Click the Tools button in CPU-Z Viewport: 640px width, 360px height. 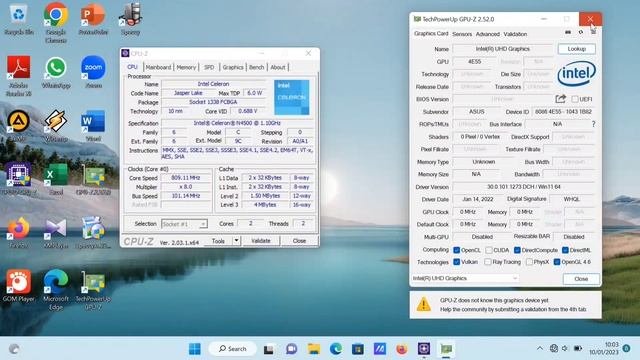click(218, 241)
